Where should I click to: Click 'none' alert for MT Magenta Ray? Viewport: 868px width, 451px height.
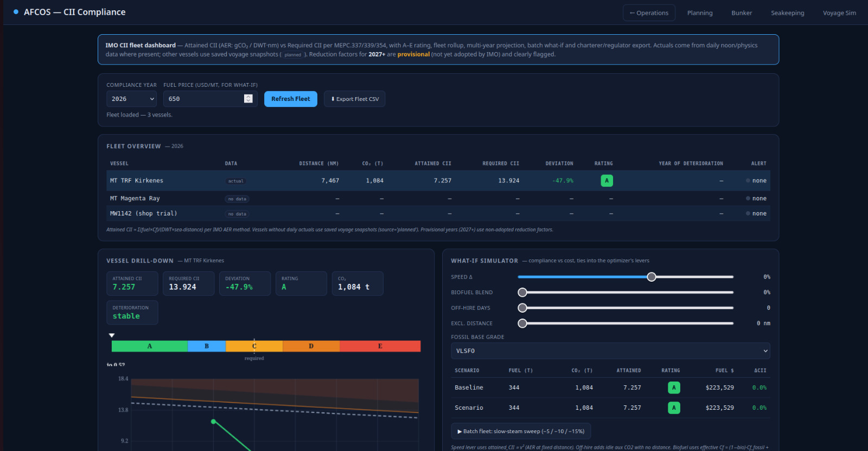click(759, 199)
